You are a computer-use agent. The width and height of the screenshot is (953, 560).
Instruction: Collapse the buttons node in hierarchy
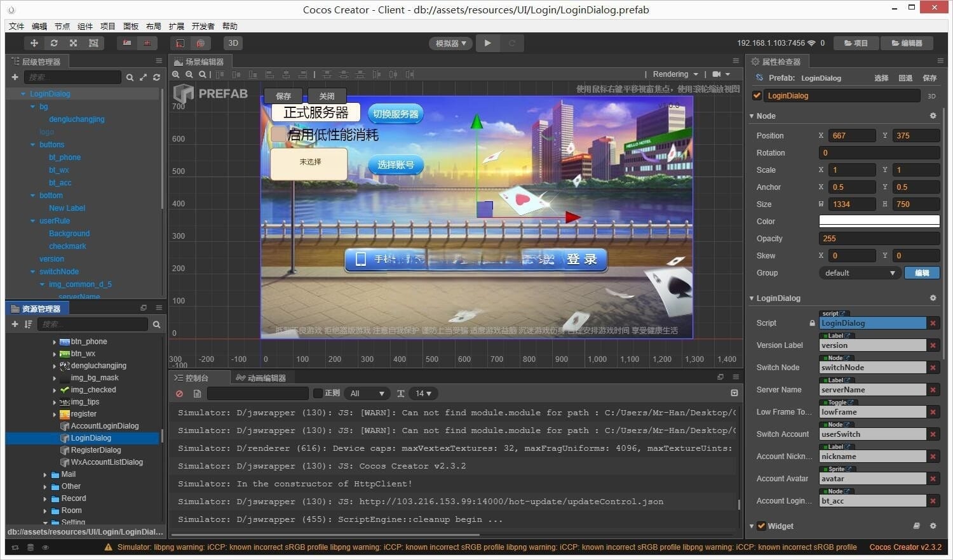[x=33, y=145]
